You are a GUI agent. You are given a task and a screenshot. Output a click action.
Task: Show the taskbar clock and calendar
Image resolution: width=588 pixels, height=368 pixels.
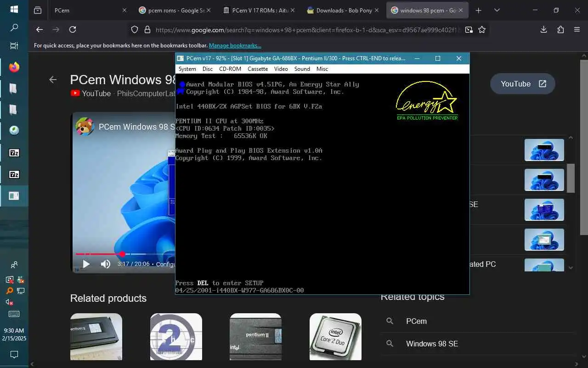tap(14, 334)
